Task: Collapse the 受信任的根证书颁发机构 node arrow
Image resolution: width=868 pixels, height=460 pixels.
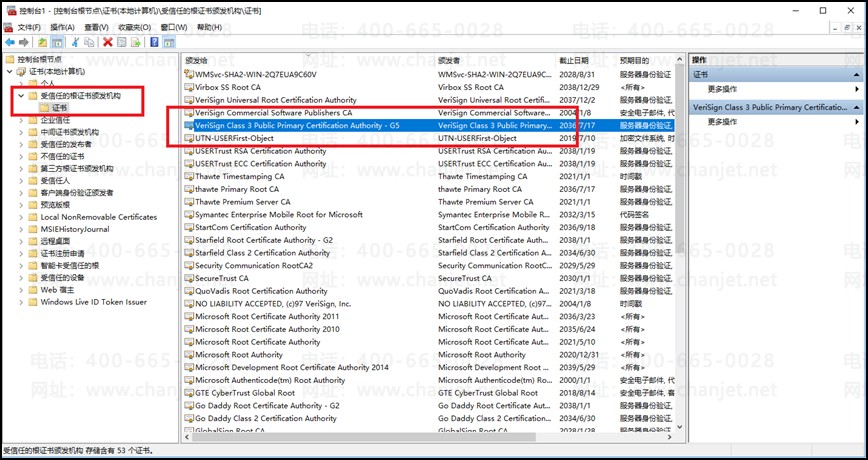Action: pyautogui.click(x=21, y=96)
